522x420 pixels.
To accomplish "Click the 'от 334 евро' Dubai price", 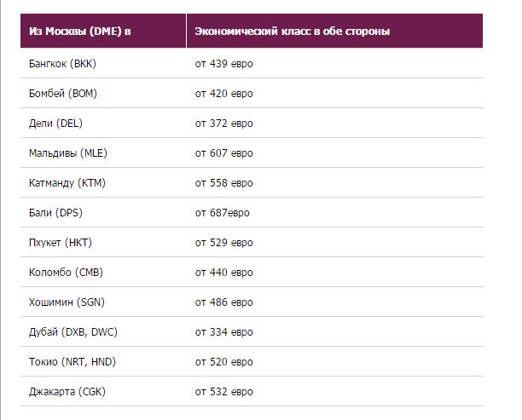I will (x=223, y=332).
